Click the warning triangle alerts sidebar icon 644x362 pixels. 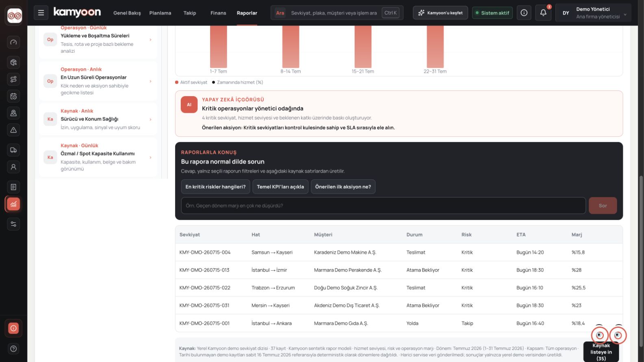pos(13,130)
